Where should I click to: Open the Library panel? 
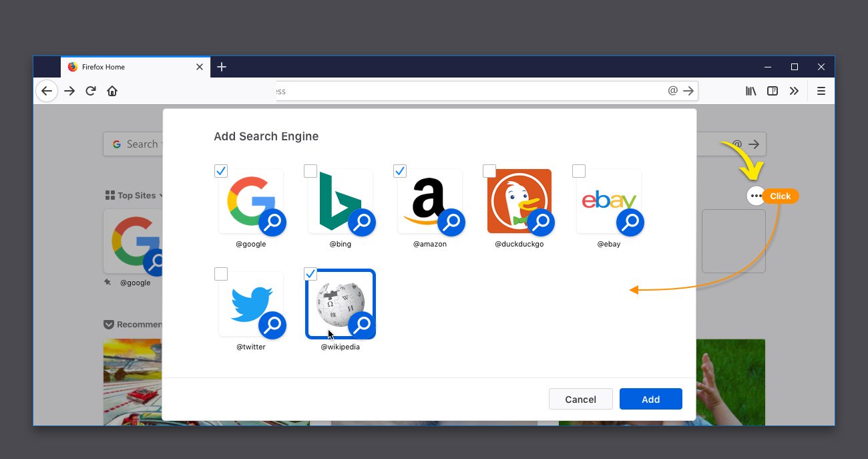pos(750,91)
